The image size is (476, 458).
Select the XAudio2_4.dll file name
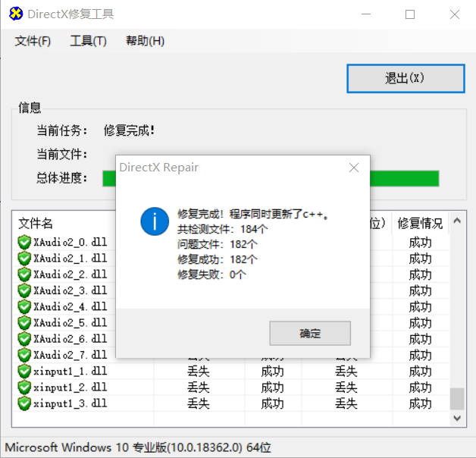tap(70, 307)
